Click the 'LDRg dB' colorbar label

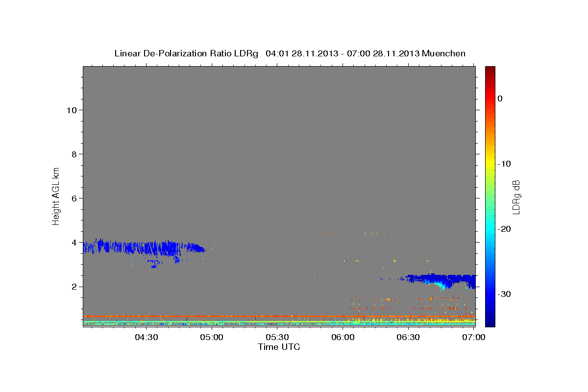tap(516, 196)
